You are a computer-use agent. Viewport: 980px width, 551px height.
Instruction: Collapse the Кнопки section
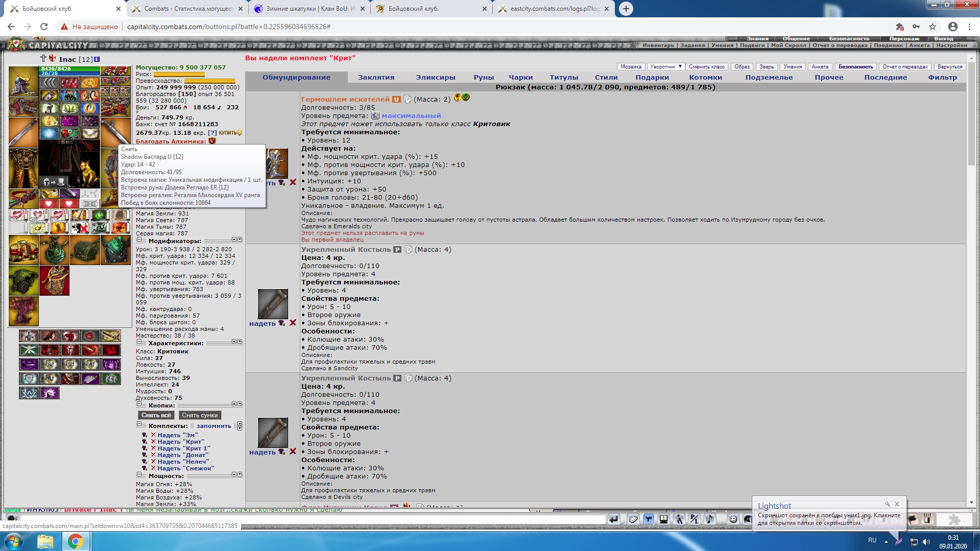pyautogui.click(x=139, y=404)
